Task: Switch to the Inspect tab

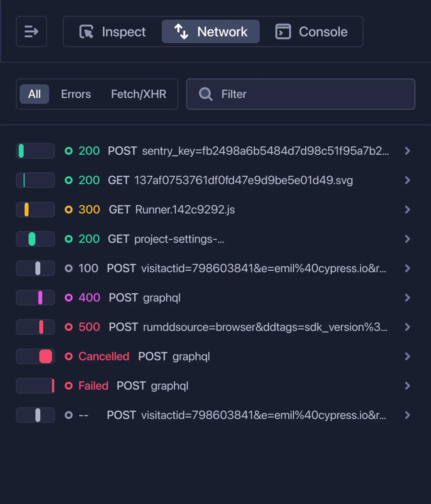Action: tap(113, 32)
